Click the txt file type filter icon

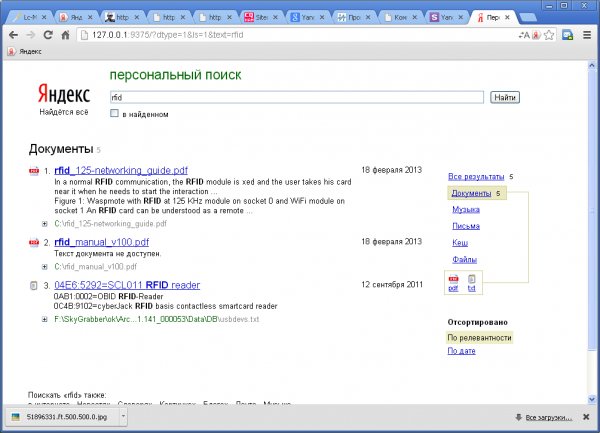(x=472, y=279)
